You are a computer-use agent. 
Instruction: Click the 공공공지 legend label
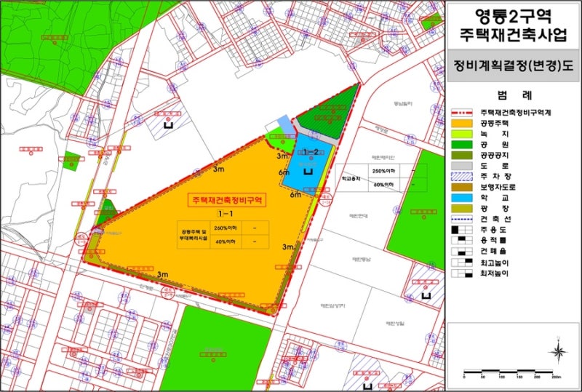(495, 155)
